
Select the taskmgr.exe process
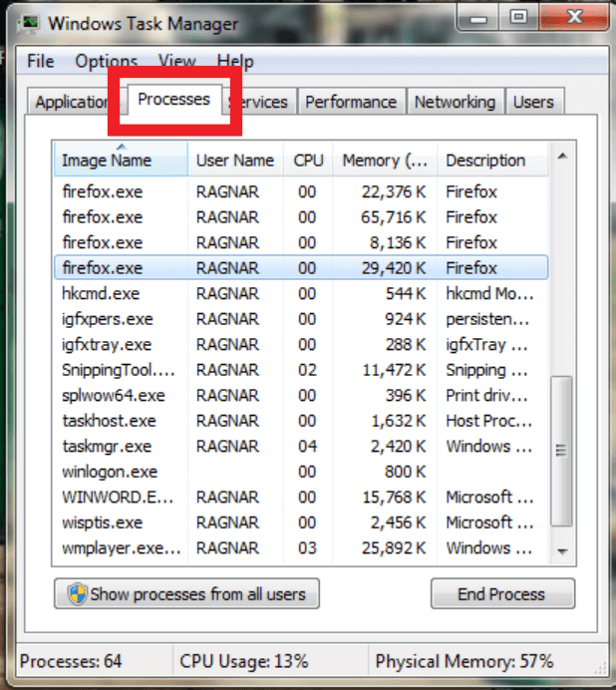301,447
